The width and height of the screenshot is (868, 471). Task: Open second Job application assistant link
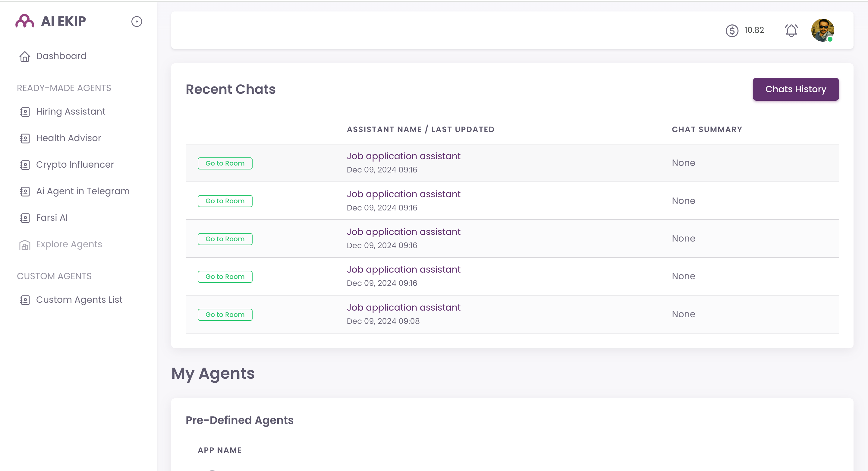403,194
